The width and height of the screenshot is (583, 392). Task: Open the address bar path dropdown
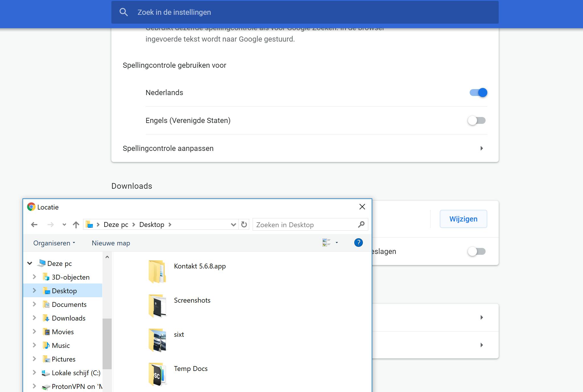[x=233, y=225]
